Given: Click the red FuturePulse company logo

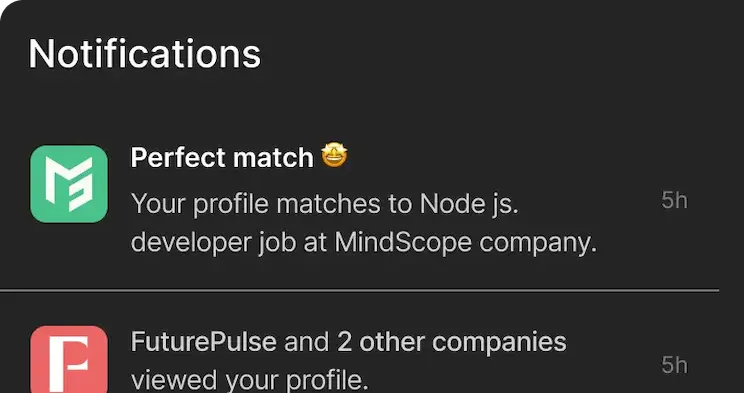Looking at the screenshot, I should 69,359.
